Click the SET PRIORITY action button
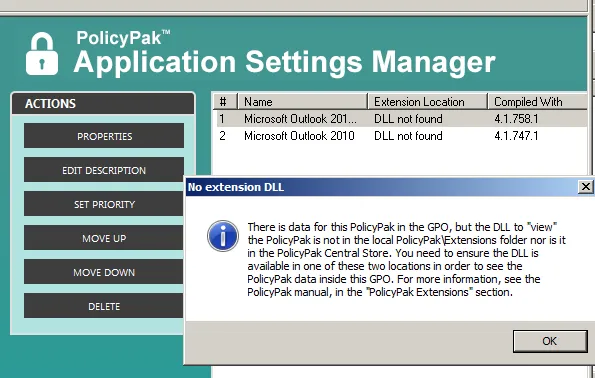This screenshot has height=378, width=595. 104,204
